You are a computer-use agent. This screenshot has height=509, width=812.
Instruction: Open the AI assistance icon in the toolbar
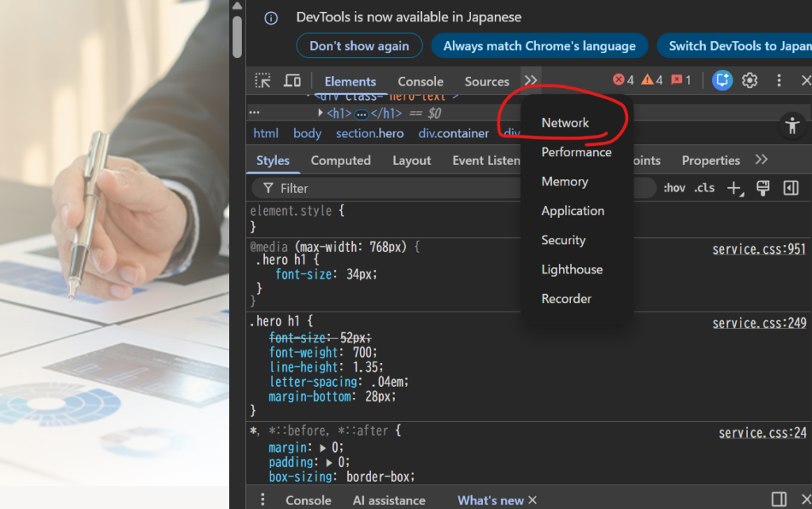[722, 80]
